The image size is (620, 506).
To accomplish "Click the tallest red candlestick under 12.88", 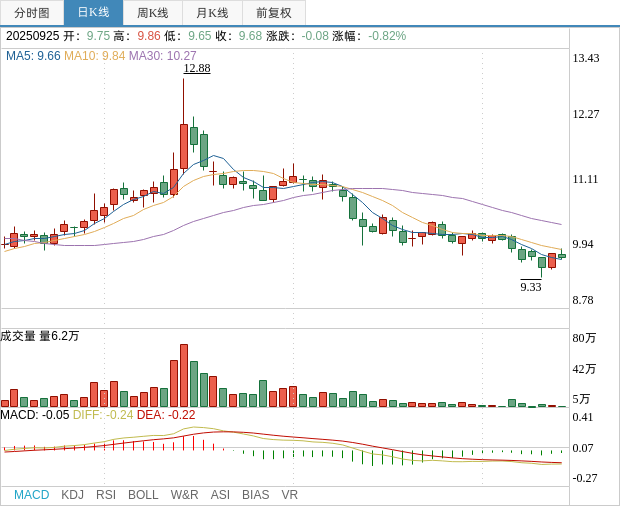I will click(x=184, y=147).
